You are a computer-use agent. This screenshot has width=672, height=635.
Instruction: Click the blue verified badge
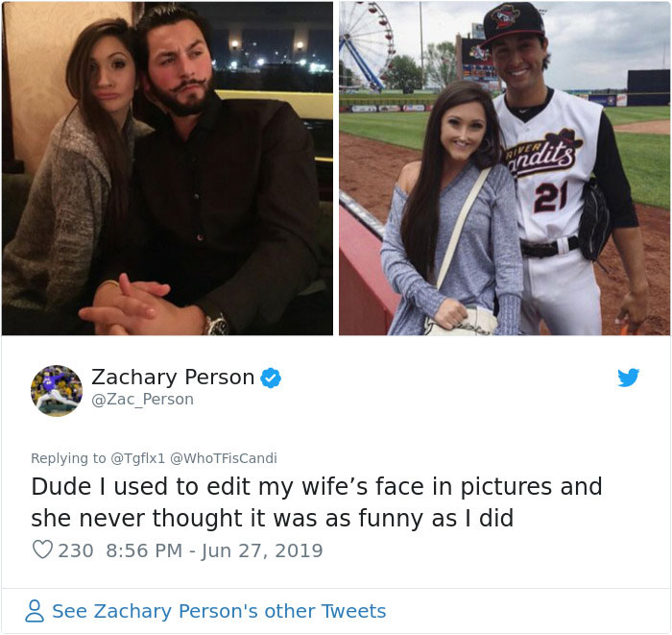pyautogui.click(x=272, y=378)
